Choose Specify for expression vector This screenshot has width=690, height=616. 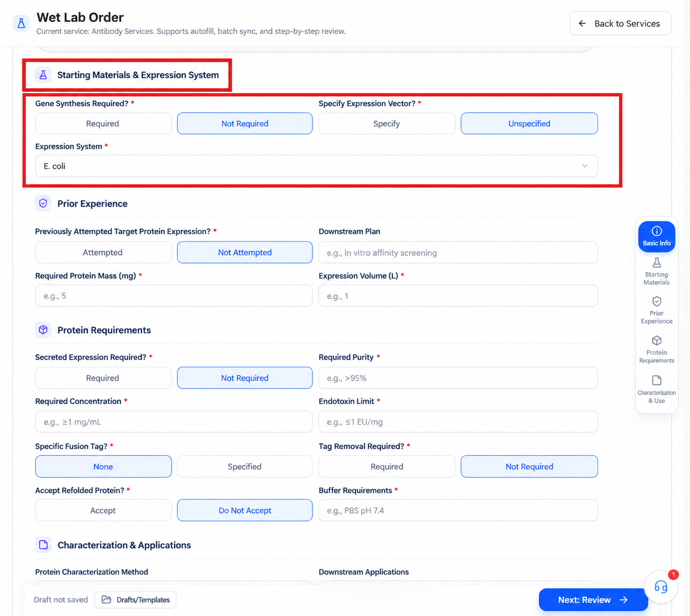pyautogui.click(x=387, y=124)
